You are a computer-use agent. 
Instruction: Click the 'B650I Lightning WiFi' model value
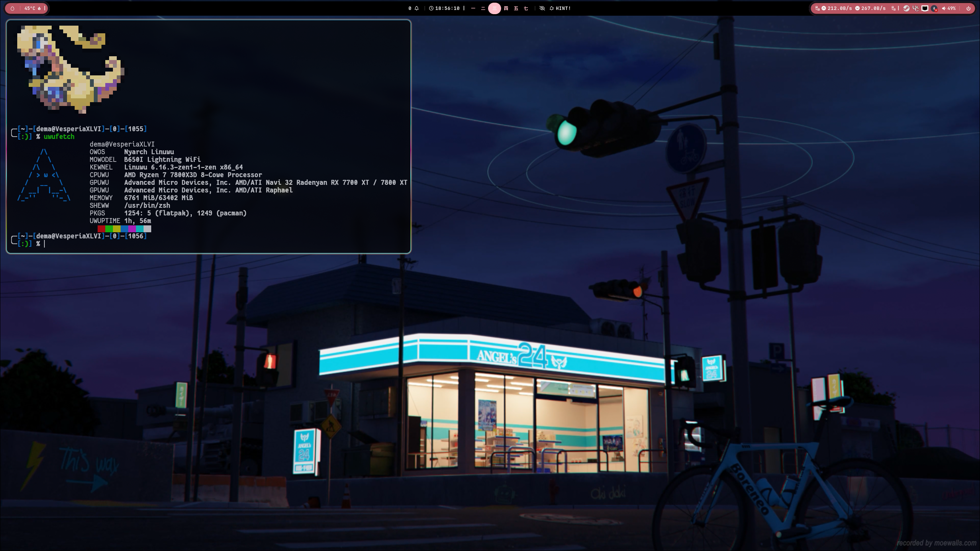pos(162,160)
